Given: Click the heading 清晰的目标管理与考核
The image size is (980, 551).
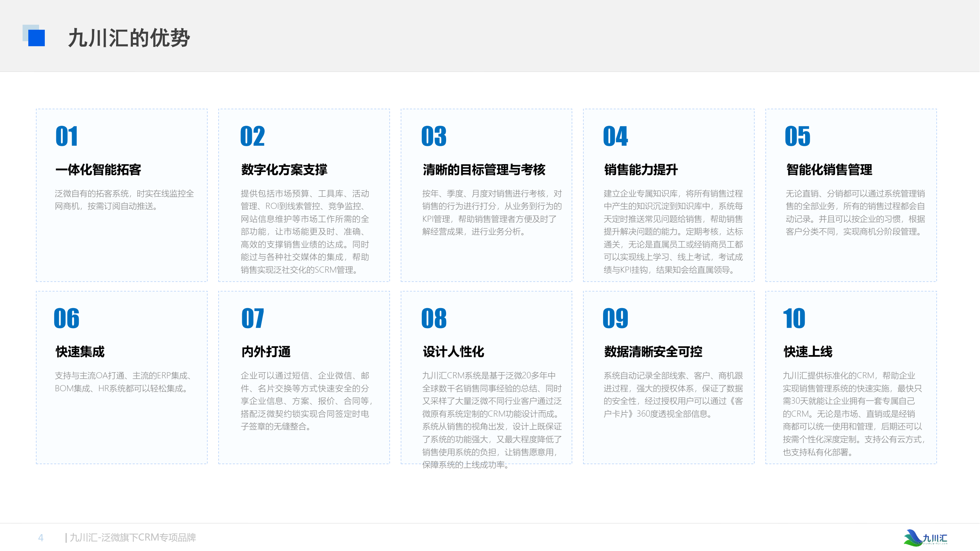Looking at the screenshot, I should 484,169.
